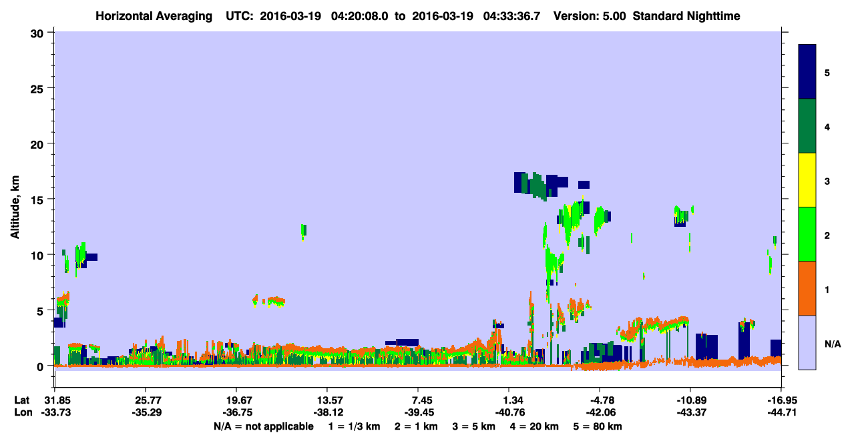Viewport: 868px width, 445px height.
Task: Click latitude value '1.34'
Action: point(509,400)
